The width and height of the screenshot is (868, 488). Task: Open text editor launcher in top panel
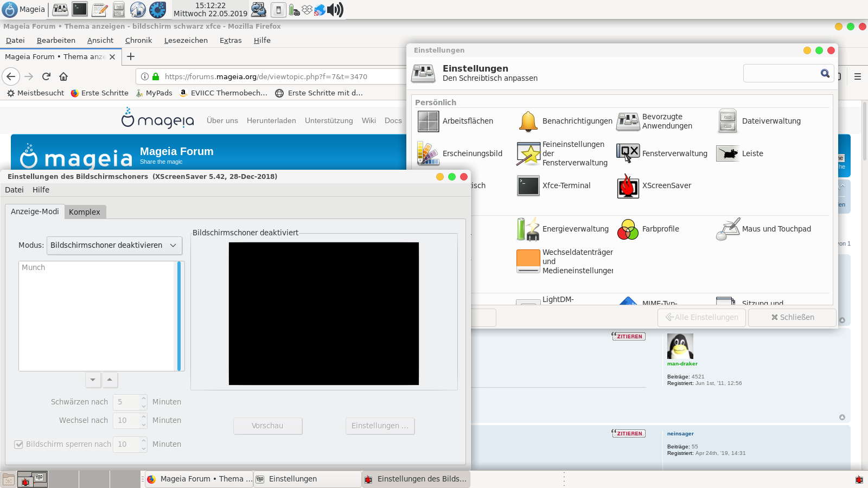(99, 9)
